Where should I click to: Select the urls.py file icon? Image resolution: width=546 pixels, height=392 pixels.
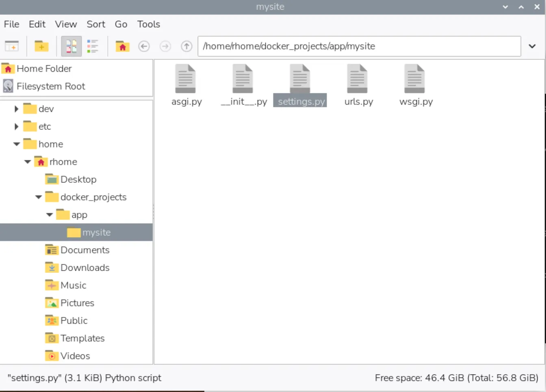357,79
